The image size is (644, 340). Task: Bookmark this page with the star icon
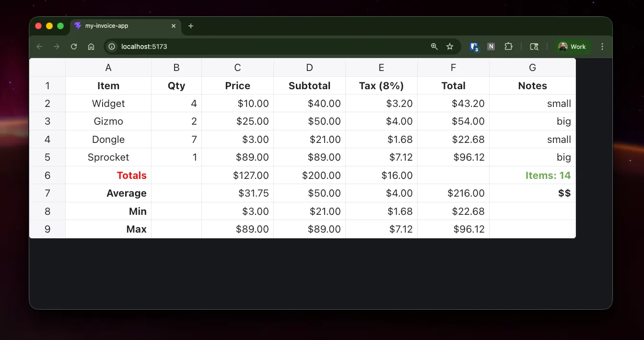(450, 47)
